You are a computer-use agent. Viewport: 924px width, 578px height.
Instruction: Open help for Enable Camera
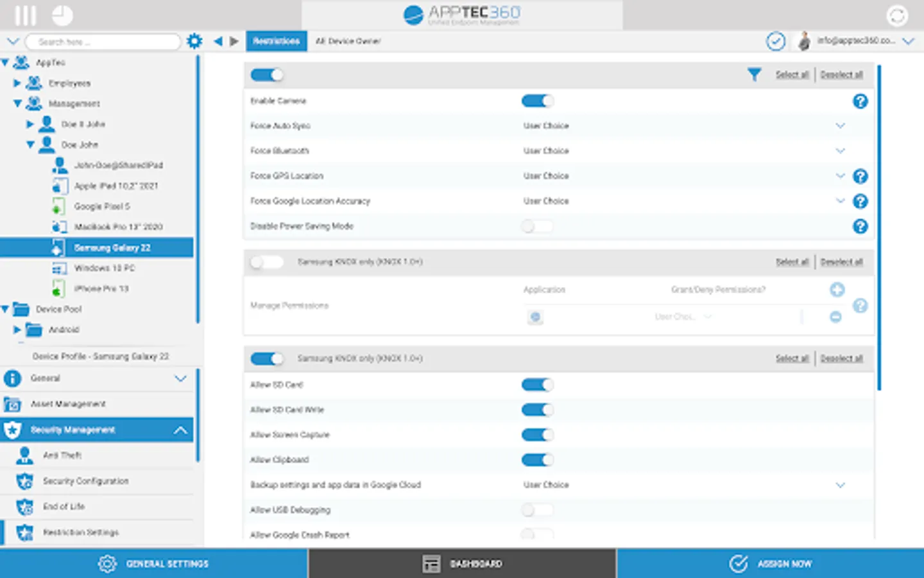point(860,101)
